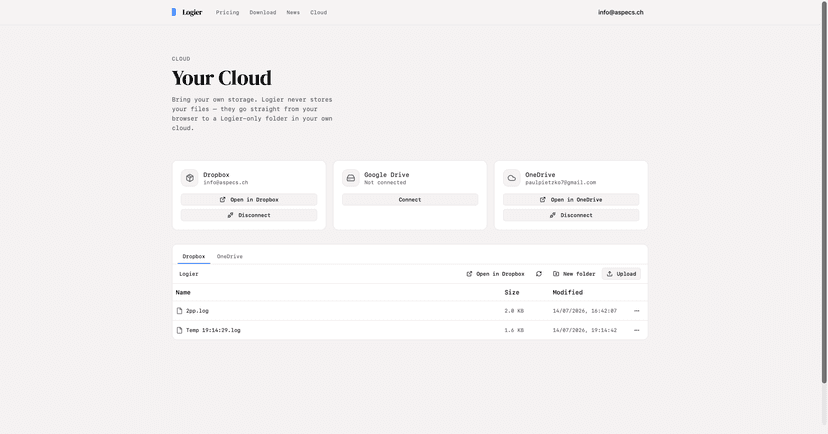Open the Pricing page
Image resolution: width=828 pixels, height=434 pixels.
click(227, 12)
